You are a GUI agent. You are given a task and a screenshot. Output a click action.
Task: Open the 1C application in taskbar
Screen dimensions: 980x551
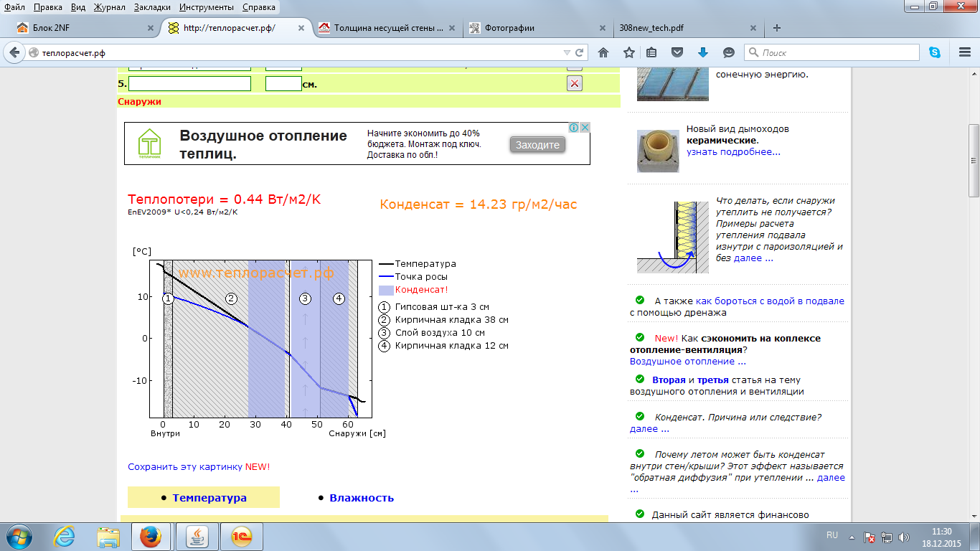pos(242,536)
